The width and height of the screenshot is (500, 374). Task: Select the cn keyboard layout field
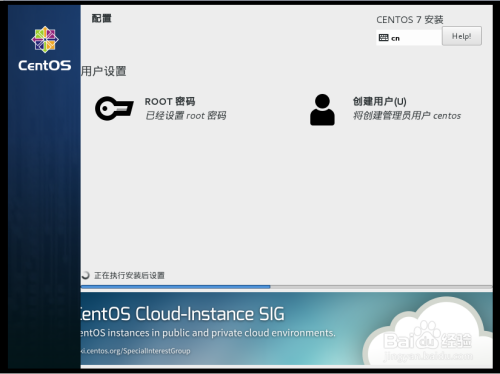409,38
